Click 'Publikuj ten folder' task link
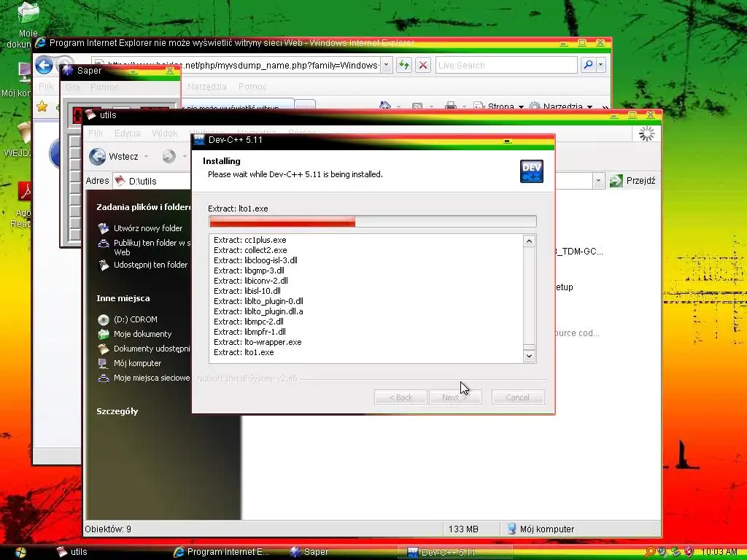Viewport: 747px width, 560px height. click(152, 247)
